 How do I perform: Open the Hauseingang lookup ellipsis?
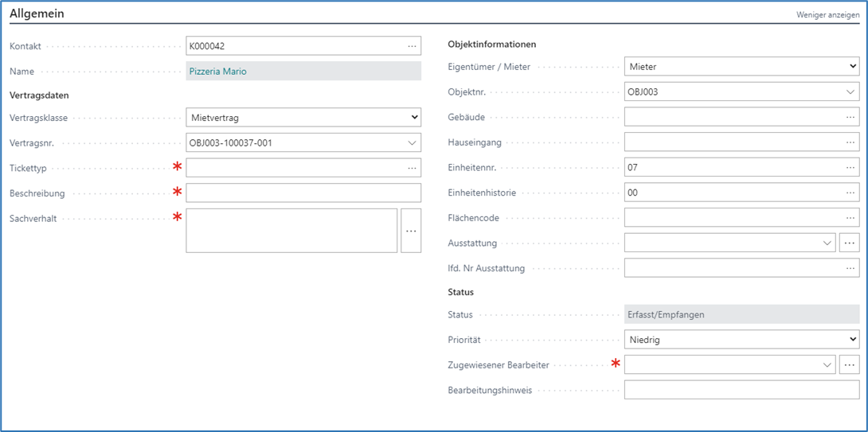pyautogui.click(x=850, y=142)
